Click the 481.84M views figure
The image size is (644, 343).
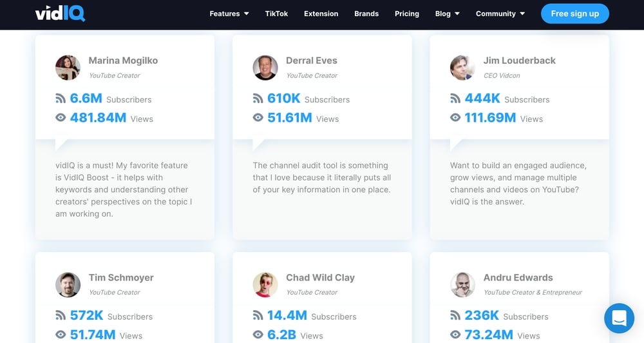click(98, 117)
